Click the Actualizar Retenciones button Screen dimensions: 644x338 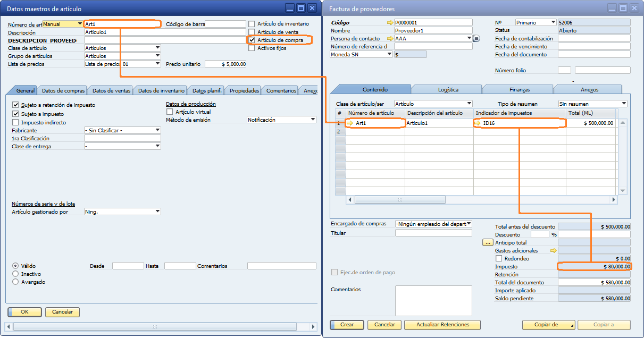tap(442, 325)
